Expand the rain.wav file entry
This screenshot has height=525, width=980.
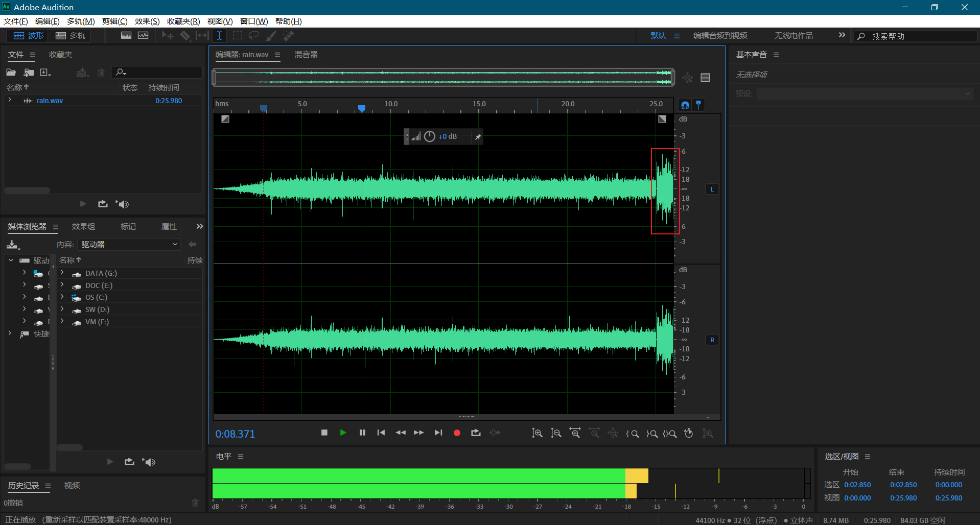click(x=10, y=100)
